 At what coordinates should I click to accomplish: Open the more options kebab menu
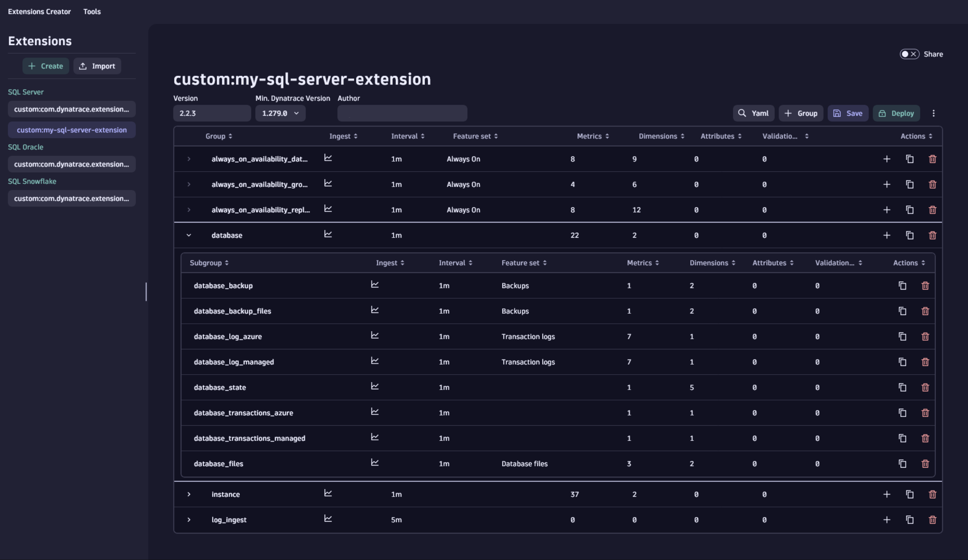coord(933,113)
